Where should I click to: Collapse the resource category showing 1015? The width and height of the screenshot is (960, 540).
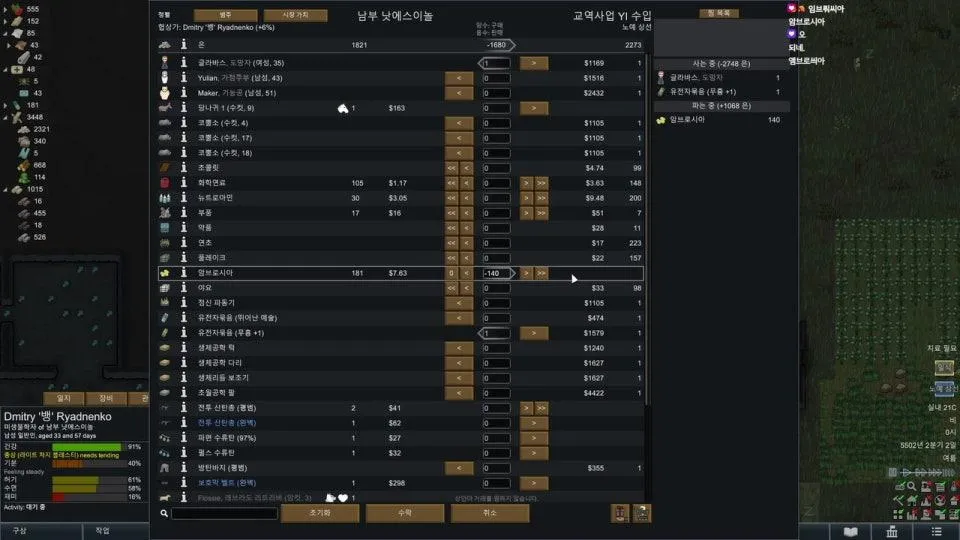6,189
